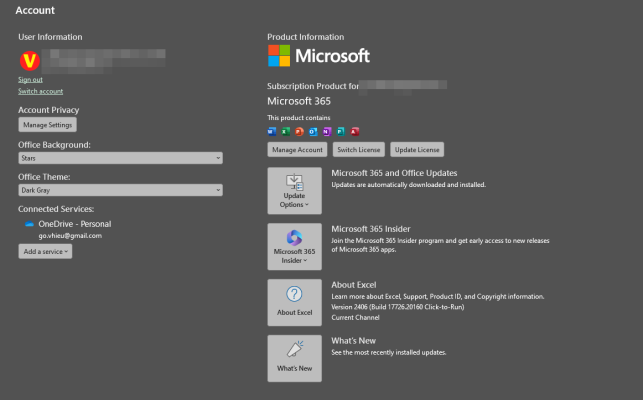Click the About Excel heading text
Image resolution: width=643 pixels, height=400 pixels.
pos(353,285)
